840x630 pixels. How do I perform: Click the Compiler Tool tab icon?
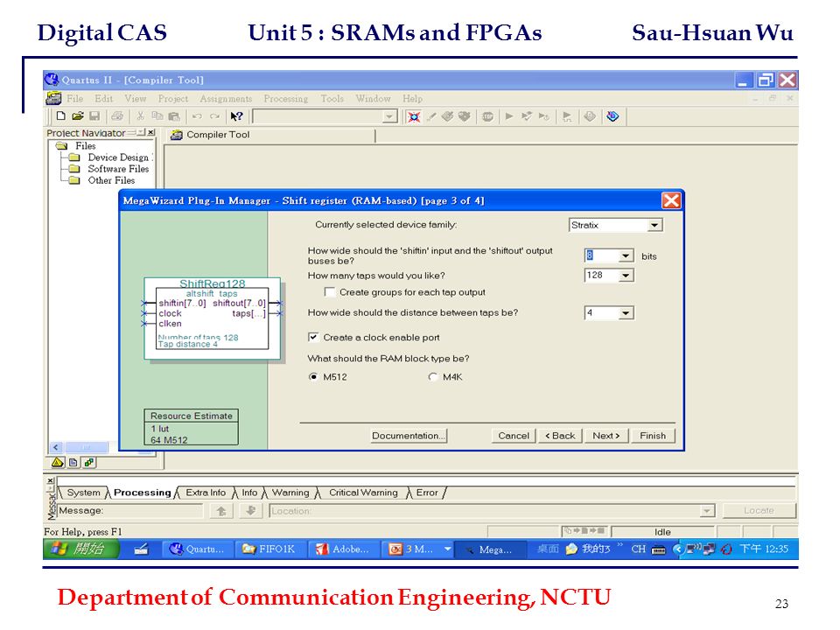click(x=176, y=135)
